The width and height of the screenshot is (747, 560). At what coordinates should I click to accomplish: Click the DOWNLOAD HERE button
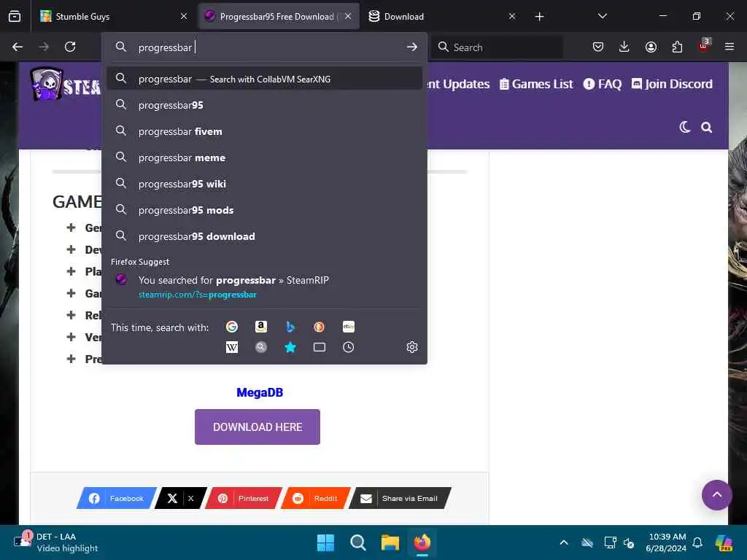(258, 427)
